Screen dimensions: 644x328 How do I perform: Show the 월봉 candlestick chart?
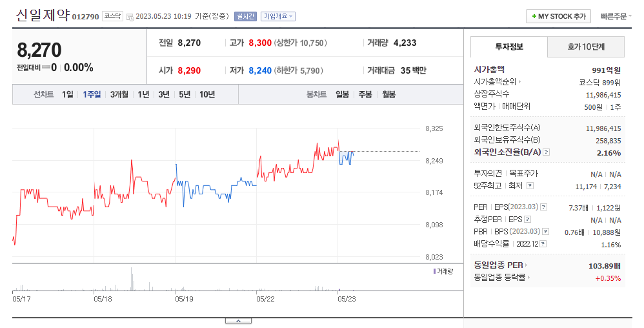pos(388,94)
